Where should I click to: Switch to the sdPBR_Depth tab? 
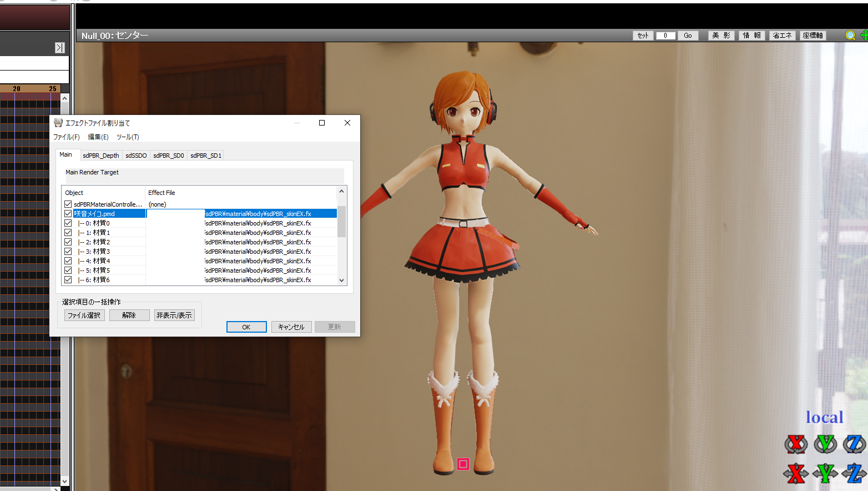pyautogui.click(x=100, y=156)
